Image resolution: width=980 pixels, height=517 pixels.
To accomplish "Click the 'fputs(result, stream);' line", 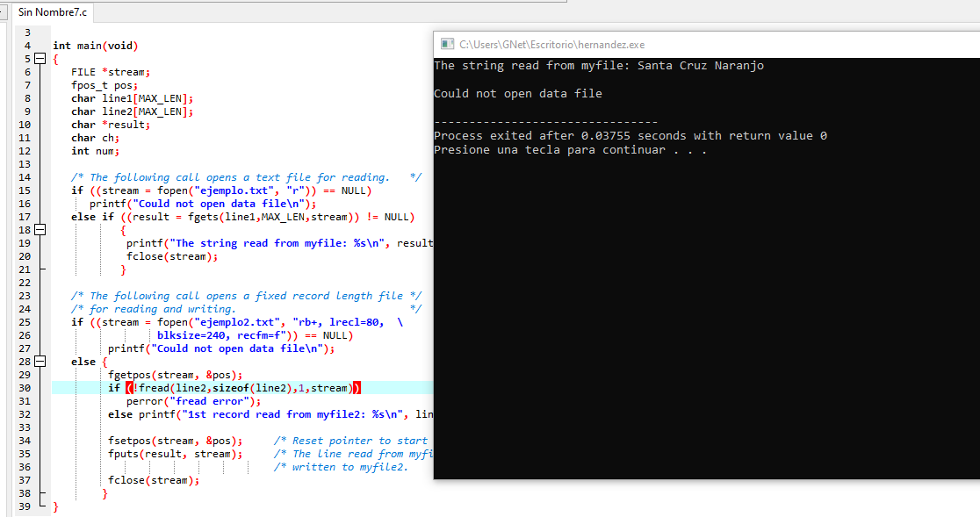I will (175, 453).
